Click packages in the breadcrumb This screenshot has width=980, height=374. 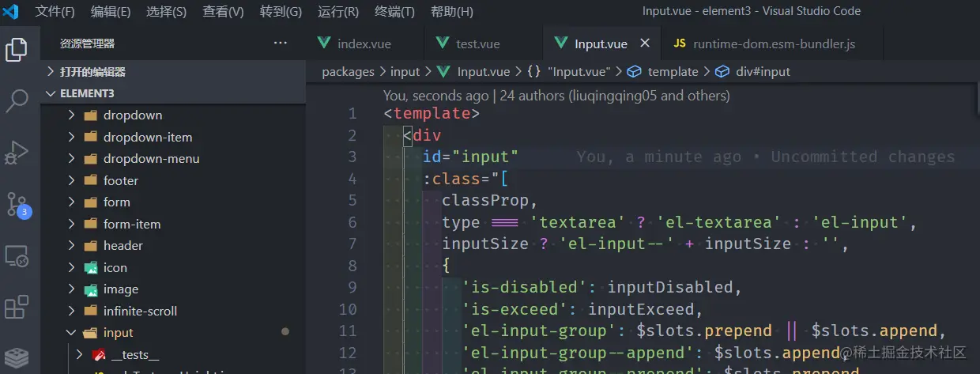click(x=348, y=71)
